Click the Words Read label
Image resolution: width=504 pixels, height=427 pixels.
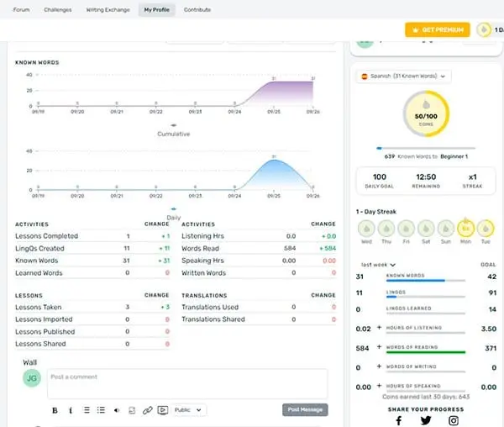[x=200, y=249]
